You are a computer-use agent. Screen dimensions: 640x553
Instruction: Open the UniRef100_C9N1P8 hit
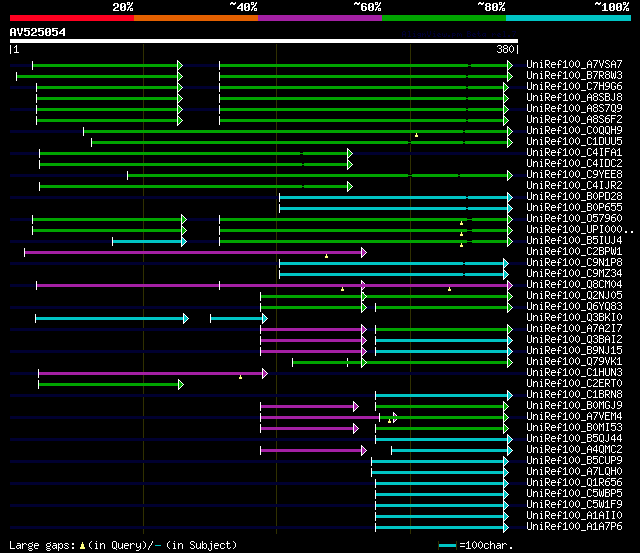(574, 263)
